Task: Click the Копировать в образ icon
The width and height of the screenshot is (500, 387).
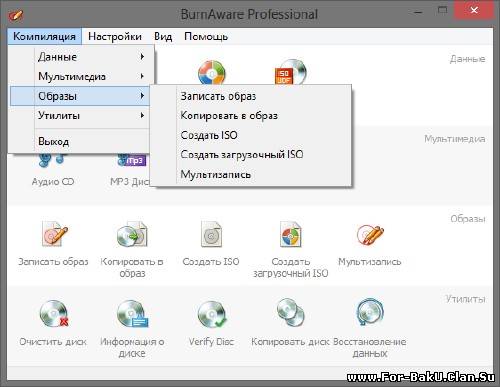Action: point(132,234)
